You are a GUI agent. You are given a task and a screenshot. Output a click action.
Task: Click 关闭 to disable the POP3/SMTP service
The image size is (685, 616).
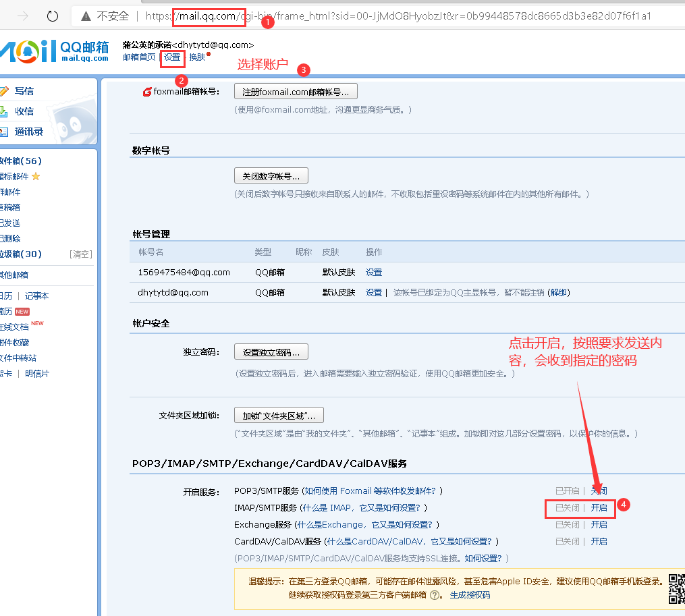pos(599,491)
